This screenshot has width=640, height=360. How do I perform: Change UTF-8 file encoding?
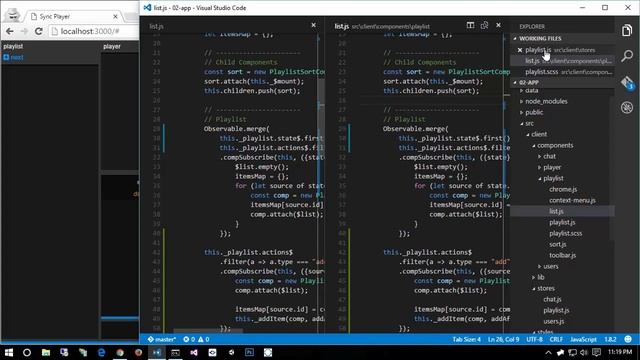[534, 339]
